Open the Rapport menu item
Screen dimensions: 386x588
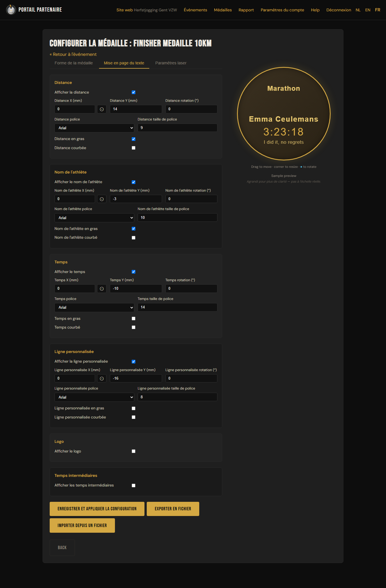246,10
